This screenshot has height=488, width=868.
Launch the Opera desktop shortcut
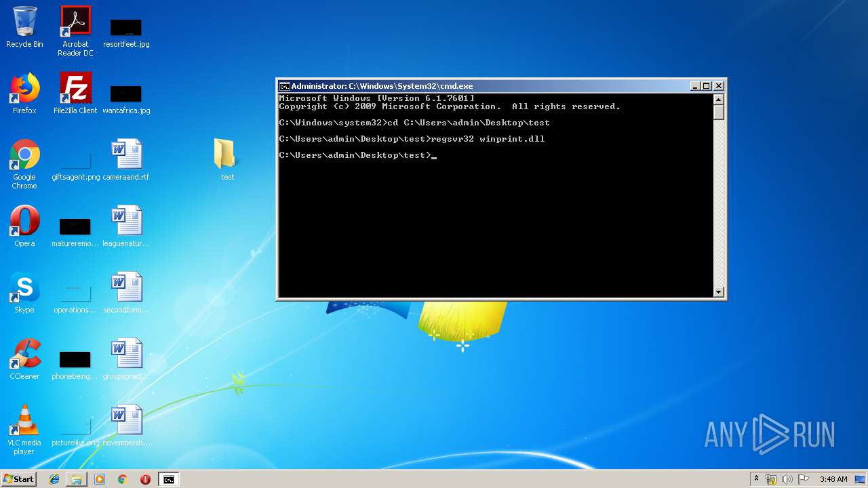point(24,227)
